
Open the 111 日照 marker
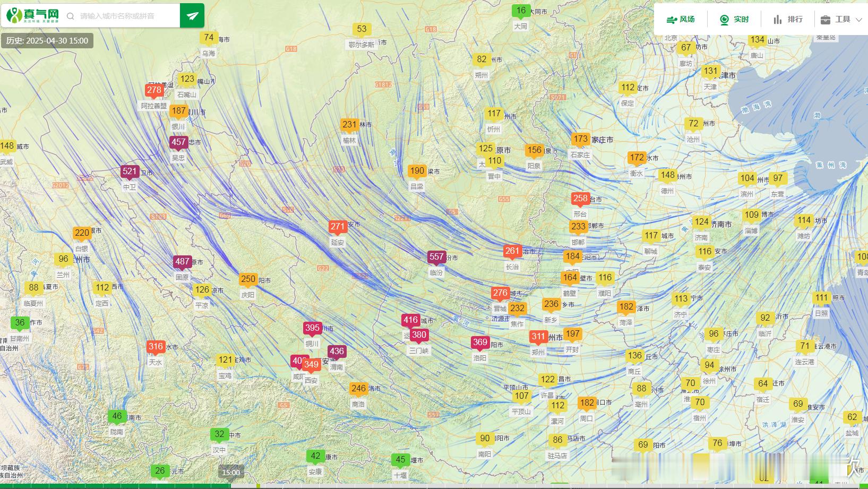pos(821,298)
